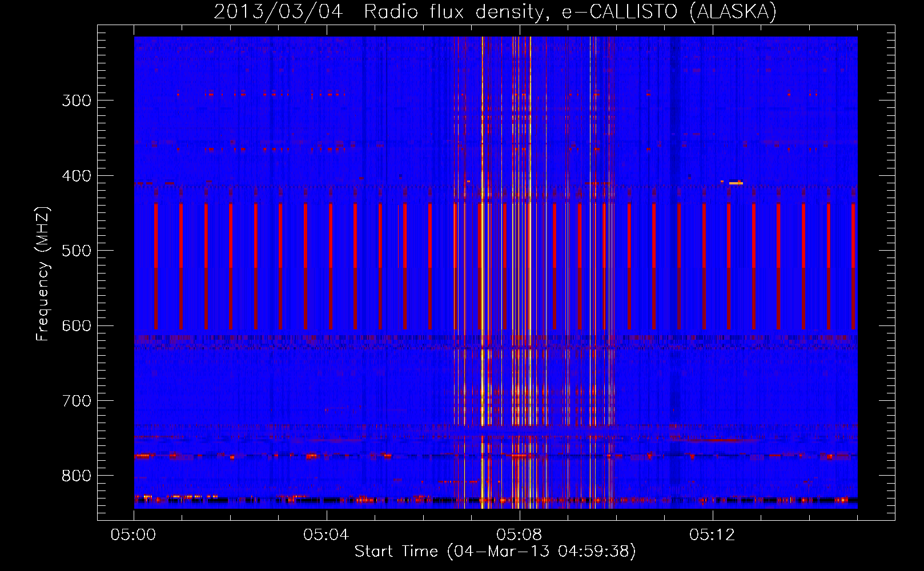Click the plot title "2013/03/04 Radio flux density, e-CALLISTO (ALASKA)"
The height and width of the screenshot is (571, 924).
pos(495,11)
